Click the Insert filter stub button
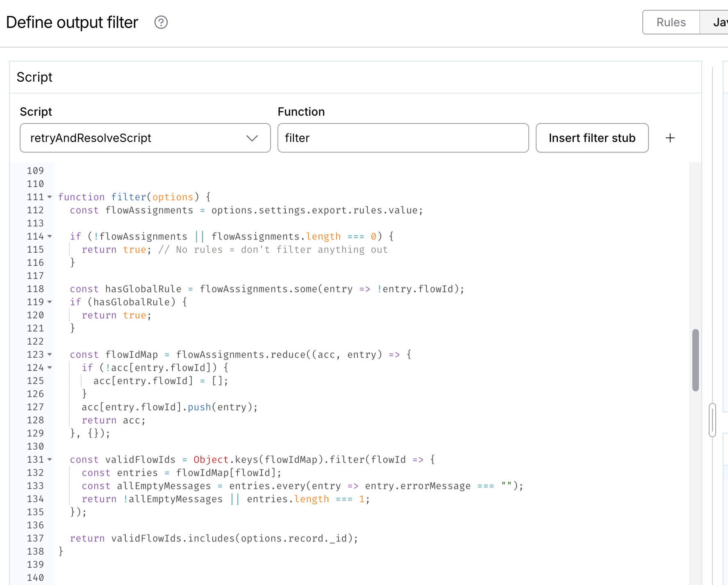Image resolution: width=728 pixels, height=585 pixels. pyautogui.click(x=592, y=138)
